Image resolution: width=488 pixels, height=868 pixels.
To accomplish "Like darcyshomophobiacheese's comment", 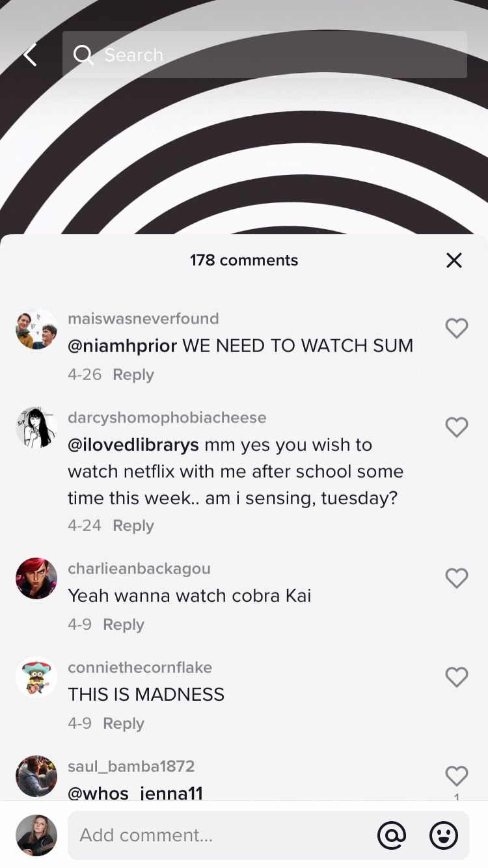I will click(457, 427).
